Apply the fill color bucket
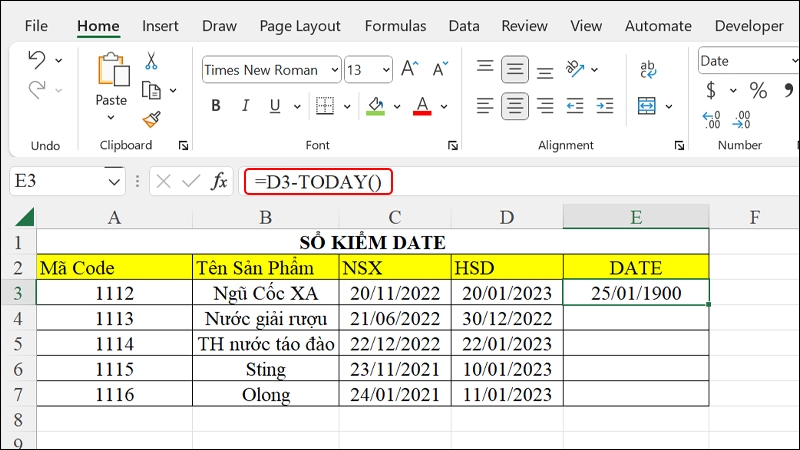The width and height of the screenshot is (800, 450). [x=376, y=106]
